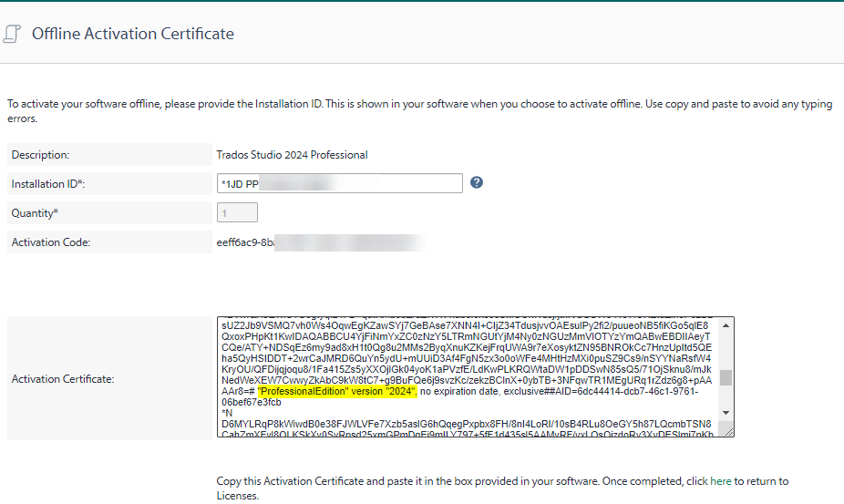The image size is (844, 504).
Task: Click the 'Quantity*' label
Action: coord(35,213)
